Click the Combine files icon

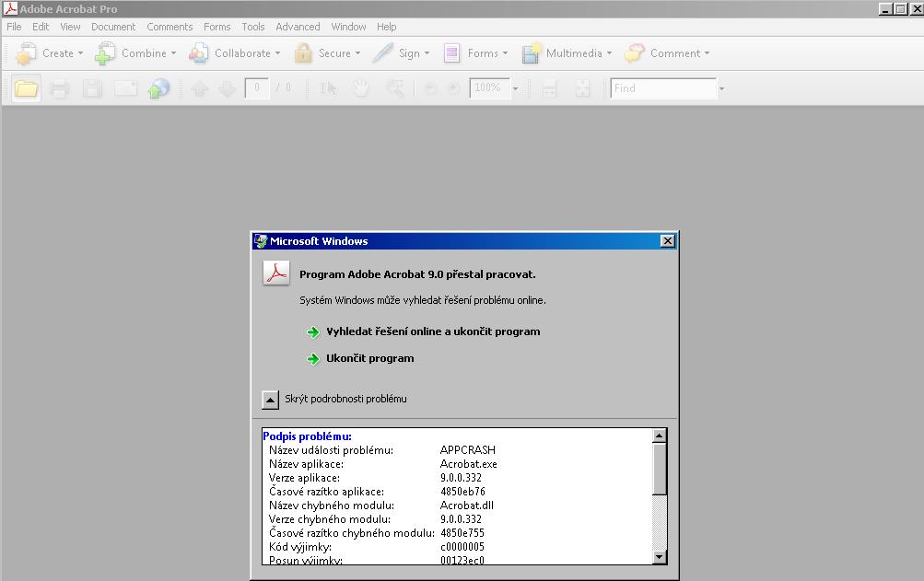(x=105, y=53)
